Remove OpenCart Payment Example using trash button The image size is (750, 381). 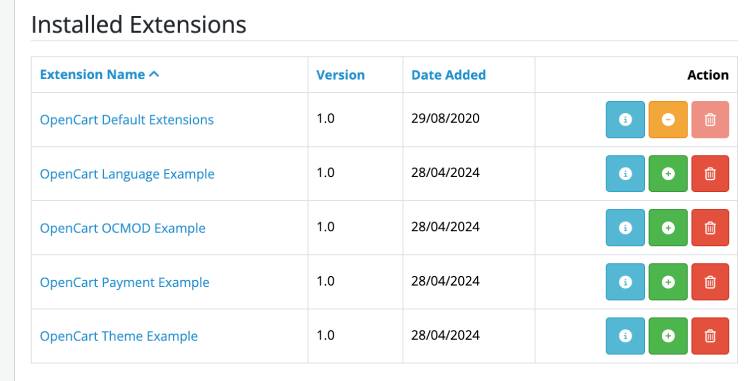click(710, 282)
